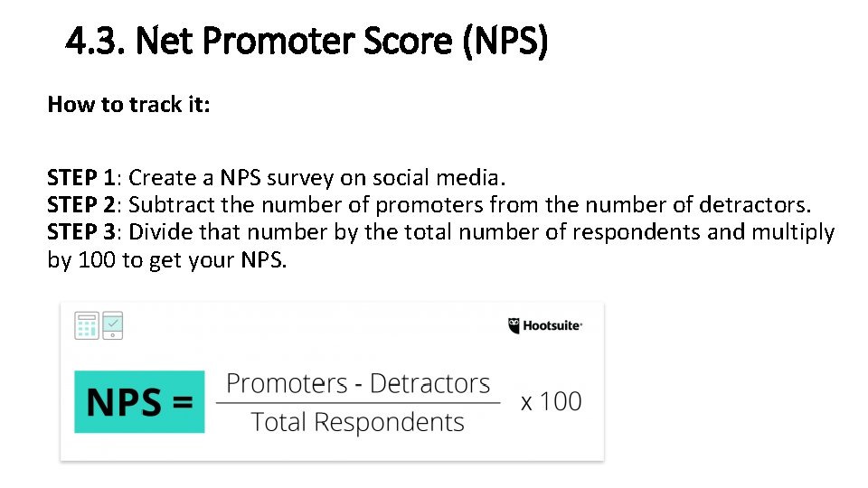Click the slide title Net Promoter Score

tap(306, 42)
